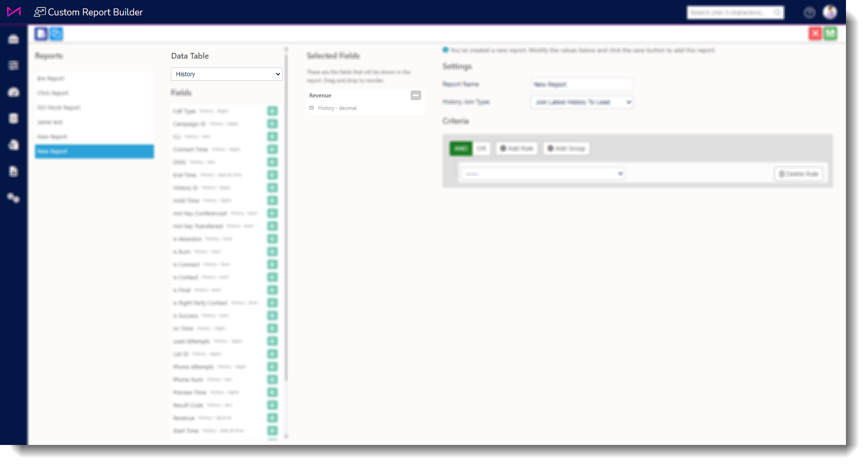868x467 pixels.
Task: Click the search box in the header
Action: [735, 12]
